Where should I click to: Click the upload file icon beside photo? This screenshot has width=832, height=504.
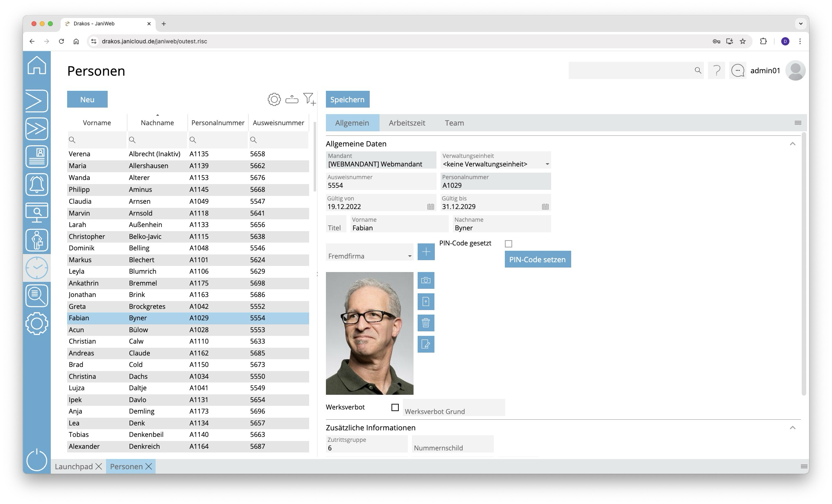426,302
